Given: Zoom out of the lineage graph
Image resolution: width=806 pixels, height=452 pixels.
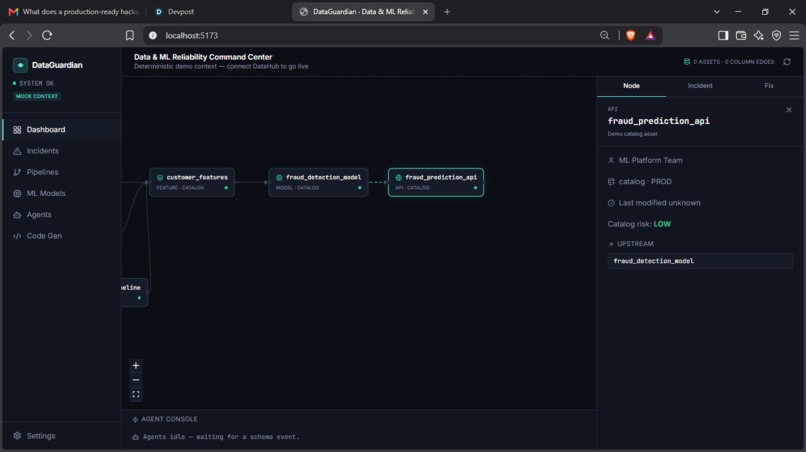Looking at the screenshot, I should pos(136,380).
